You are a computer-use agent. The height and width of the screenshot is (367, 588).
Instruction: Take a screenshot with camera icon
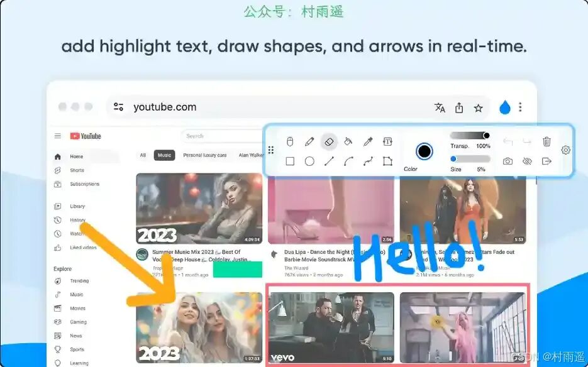508,162
